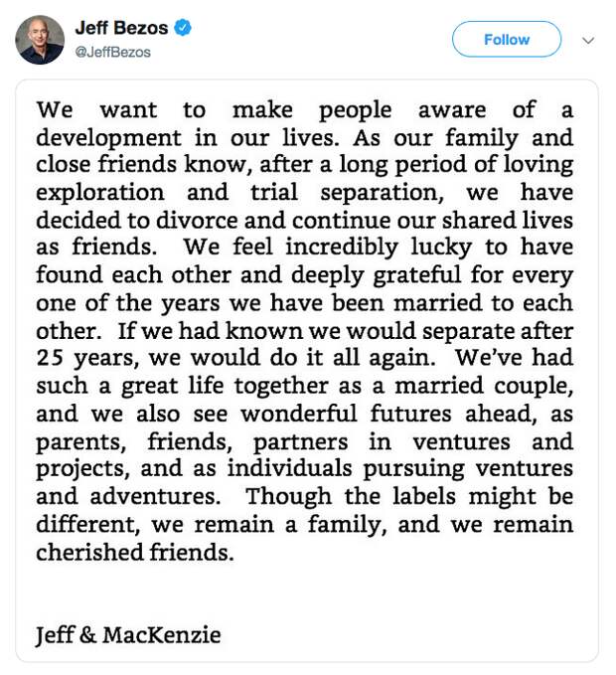The height and width of the screenshot is (675, 616).
Task: Click the phrase 'trial separation'
Action: 347,193
